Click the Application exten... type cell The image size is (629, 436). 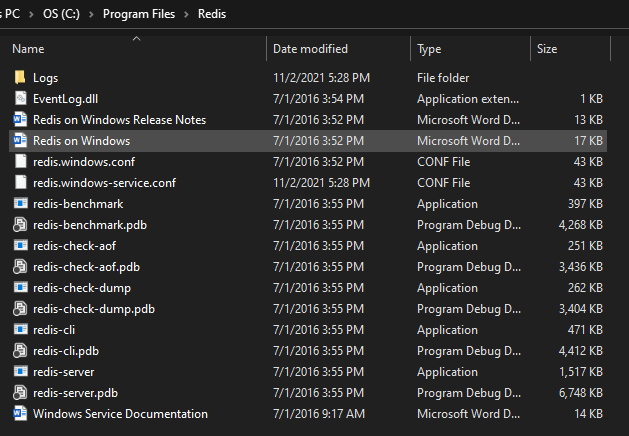468,99
